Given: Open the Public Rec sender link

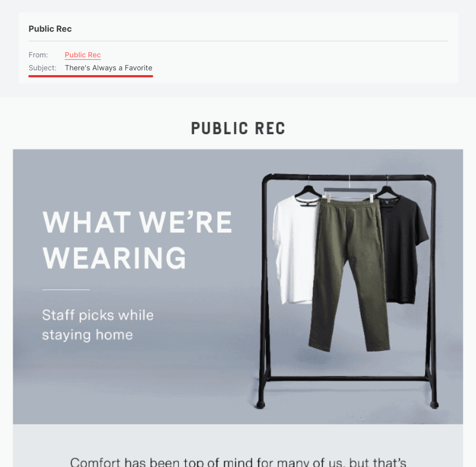Looking at the screenshot, I should tap(83, 55).
